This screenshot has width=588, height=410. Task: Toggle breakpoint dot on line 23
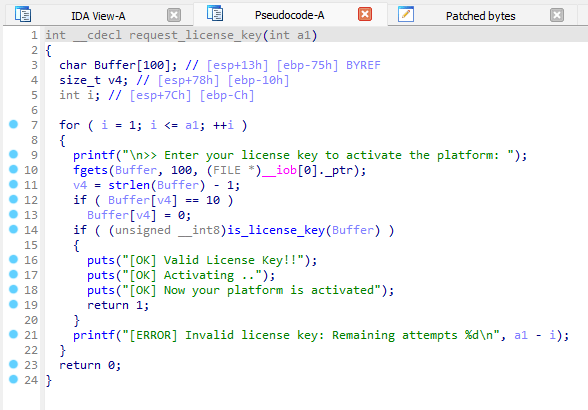pyautogui.click(x=14, y=364)
